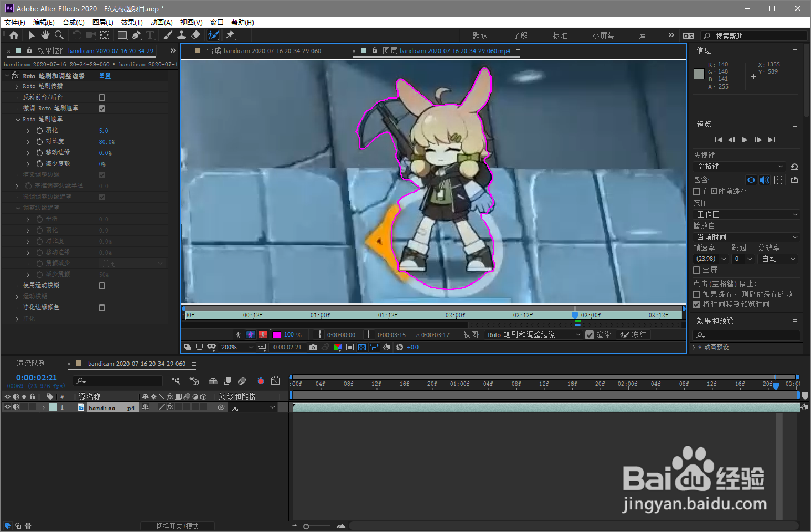Select the Clone Stamp tool

click(x=181, y=35)
